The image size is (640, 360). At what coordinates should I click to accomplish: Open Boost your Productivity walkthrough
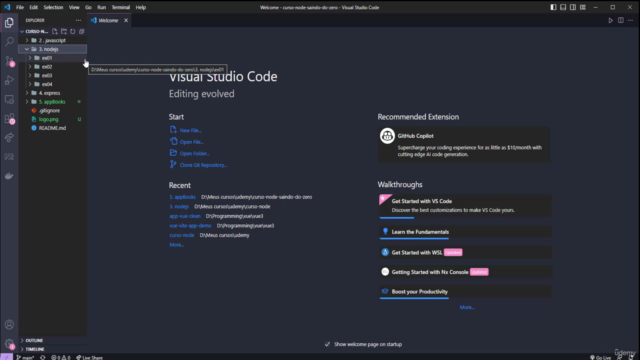pyautogui.click(x=465, y=291)
